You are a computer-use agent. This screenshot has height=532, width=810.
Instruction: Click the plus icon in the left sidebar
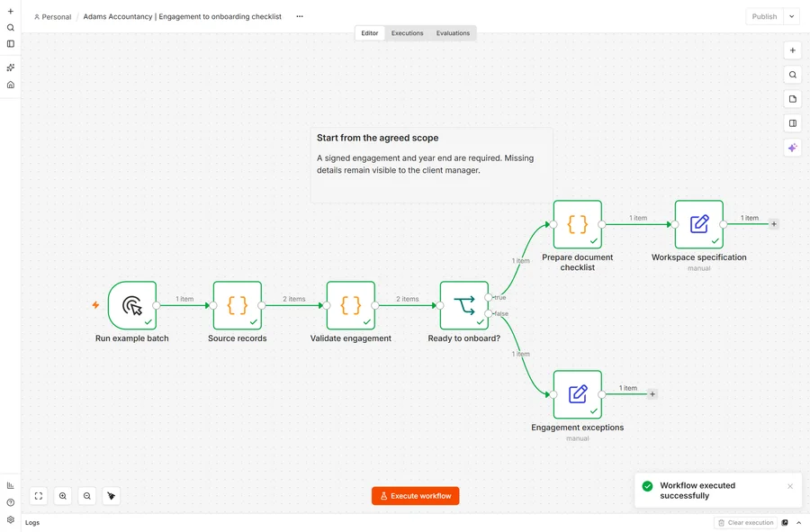coord(10,11)
